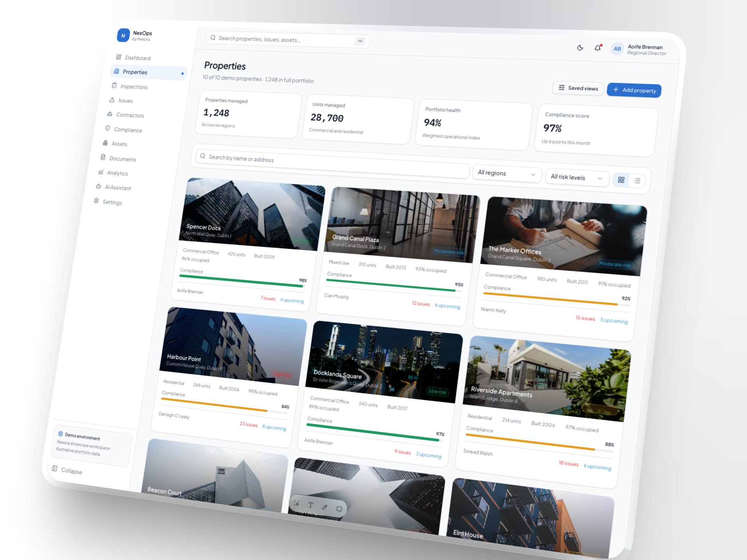Click '18 issues' on Riverside Apartments card
The image size is (747, 560).
568,463
